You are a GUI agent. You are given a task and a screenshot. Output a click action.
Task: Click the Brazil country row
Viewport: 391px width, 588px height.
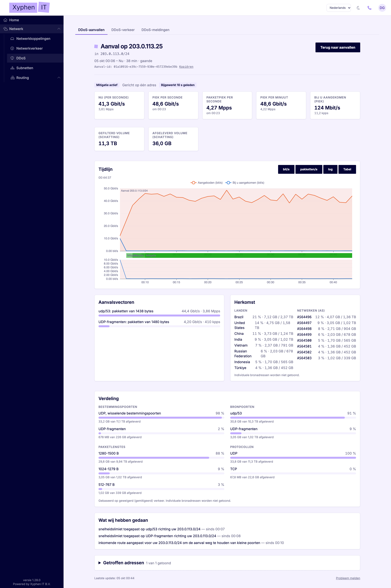tap(264, 317)
